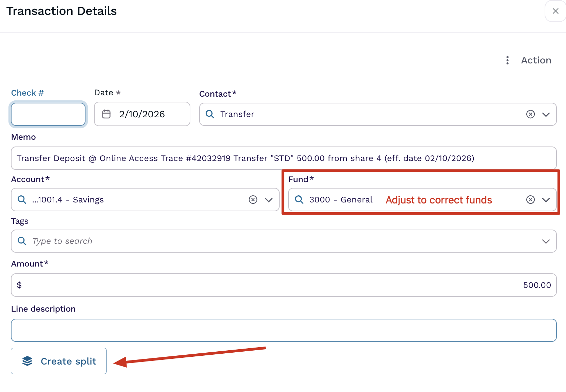Click the Account field search icon
Screen dimensions: 566x392
(x=22, y=200)
